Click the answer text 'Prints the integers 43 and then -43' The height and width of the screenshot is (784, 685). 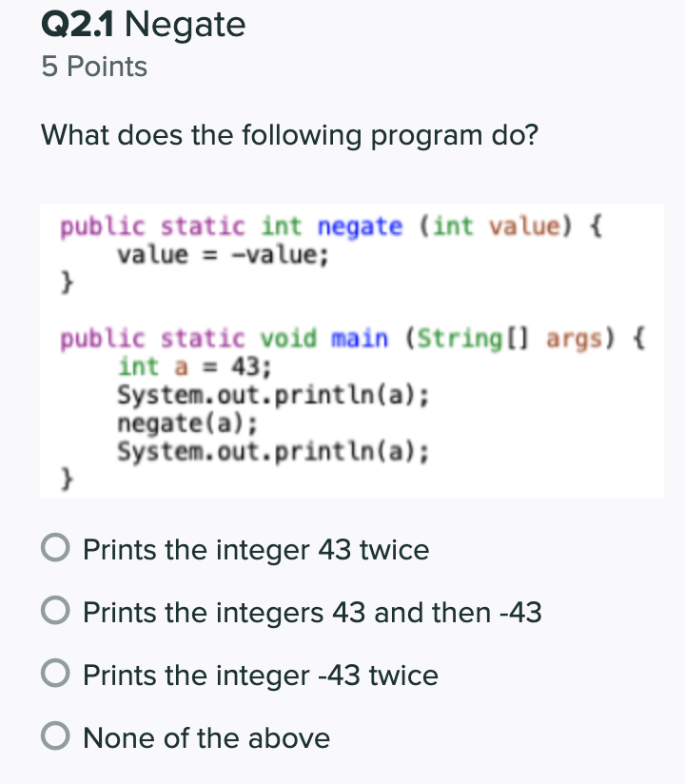(x=309, y=614)
